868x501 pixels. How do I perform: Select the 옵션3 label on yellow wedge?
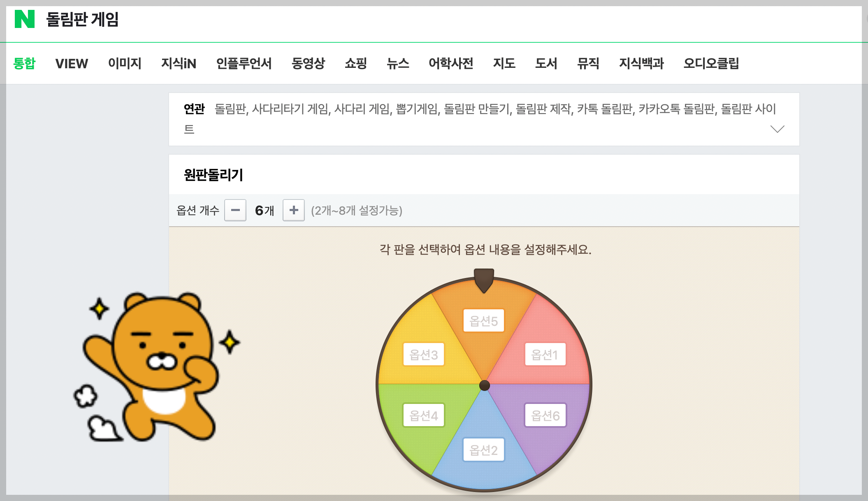[x=424, y=354]
